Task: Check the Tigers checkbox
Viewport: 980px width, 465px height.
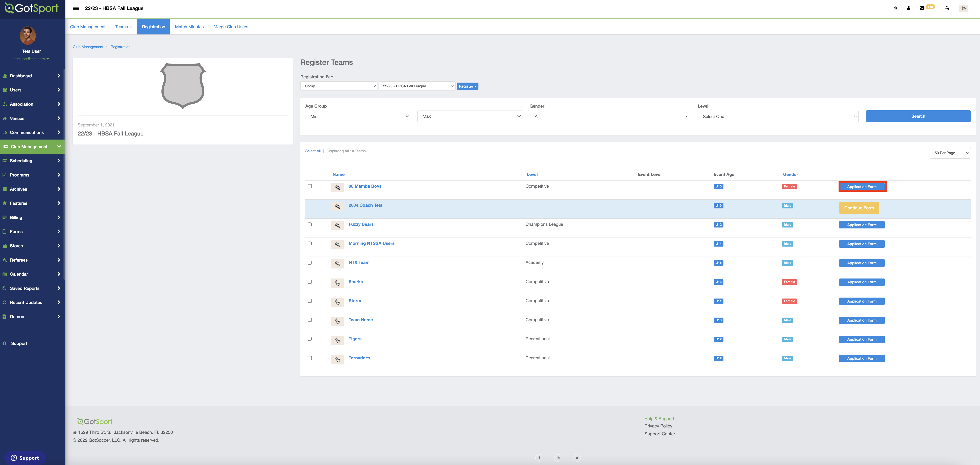Action: tap(310, 339)
